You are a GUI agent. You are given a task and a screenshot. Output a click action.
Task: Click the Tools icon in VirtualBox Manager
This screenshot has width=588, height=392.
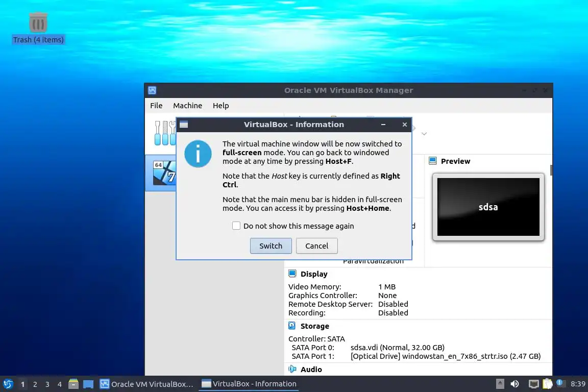pyautogui.click(x=165, y=133)
